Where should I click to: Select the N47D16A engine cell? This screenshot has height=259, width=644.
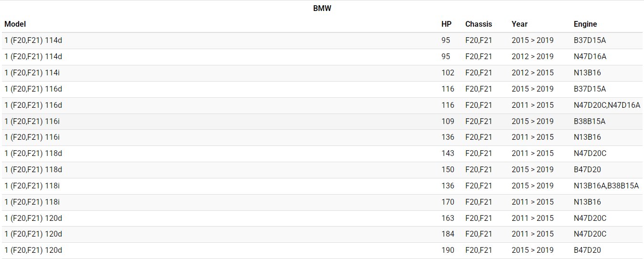click(590, 56)
